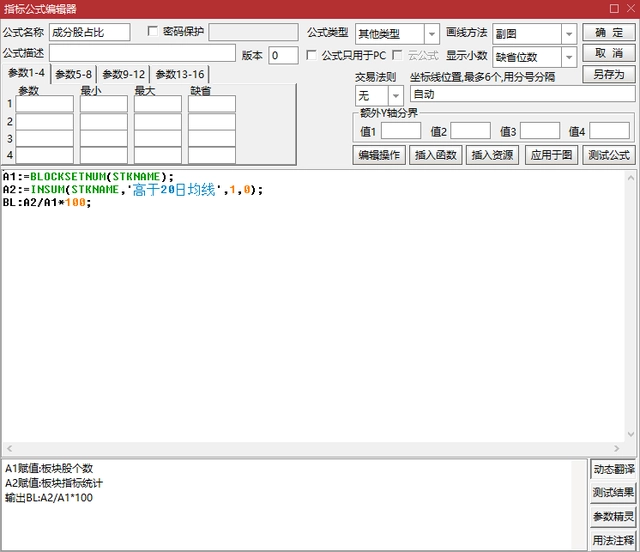Open the 用法注释 usage notes
The image size is (640, 552).
click(x=613, y=541)
